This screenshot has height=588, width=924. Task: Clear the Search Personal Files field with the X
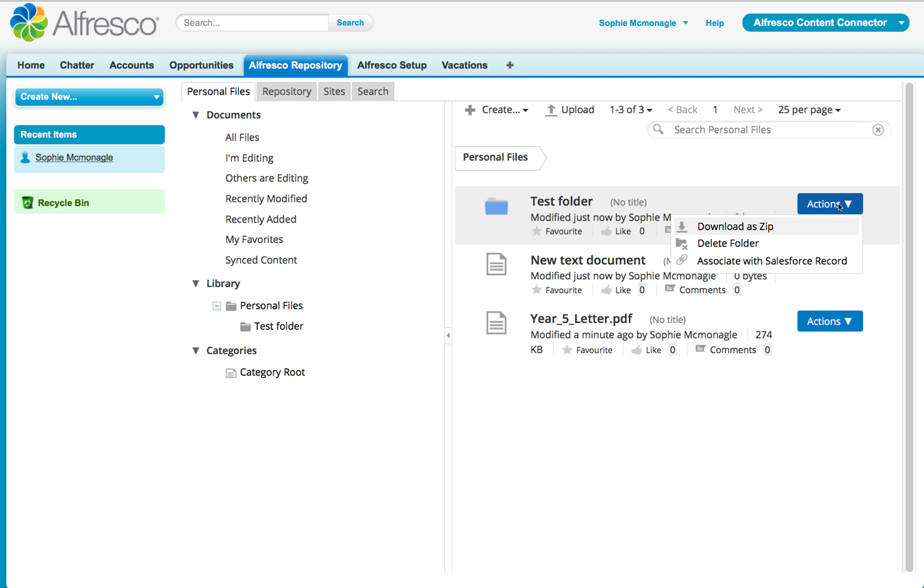878,129
